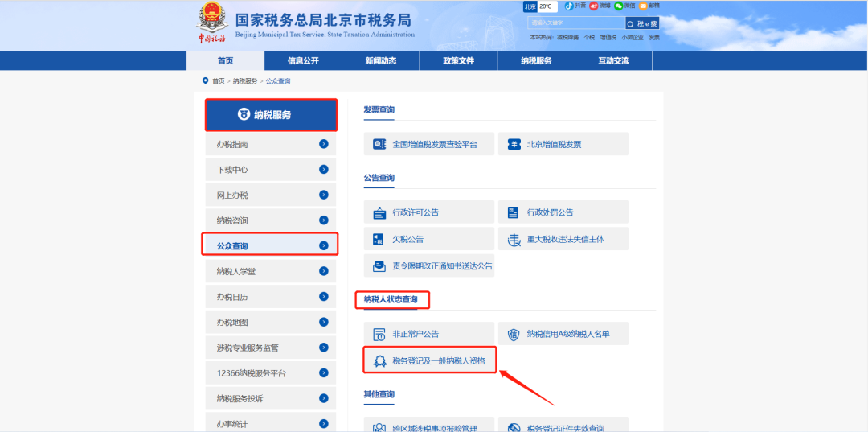Expand 公众查询 via its arrow

324,245
